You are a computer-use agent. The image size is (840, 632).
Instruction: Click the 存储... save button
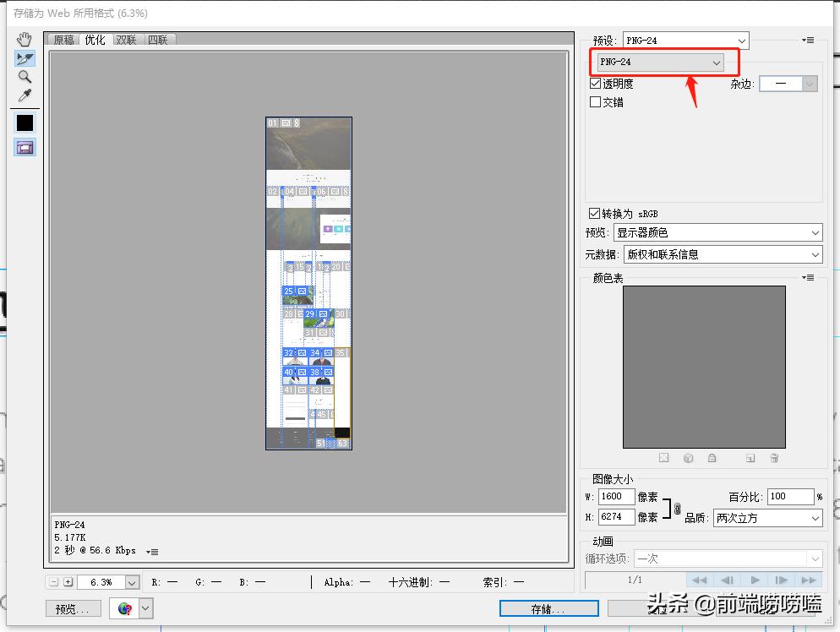pyautogui.click(x=548, y=609)
